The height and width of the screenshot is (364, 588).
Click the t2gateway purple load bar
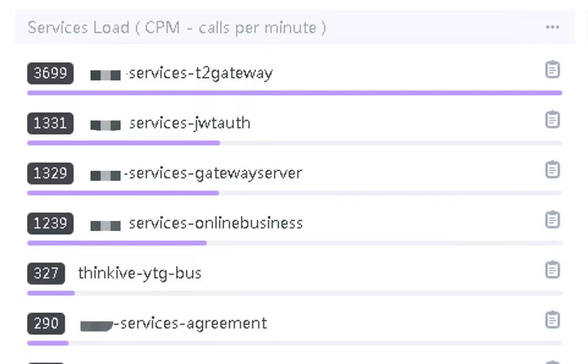(295, 93)
